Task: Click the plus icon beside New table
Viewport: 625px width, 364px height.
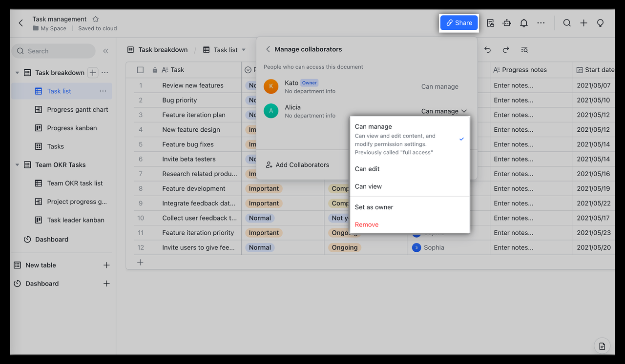Action: (106, 265)
